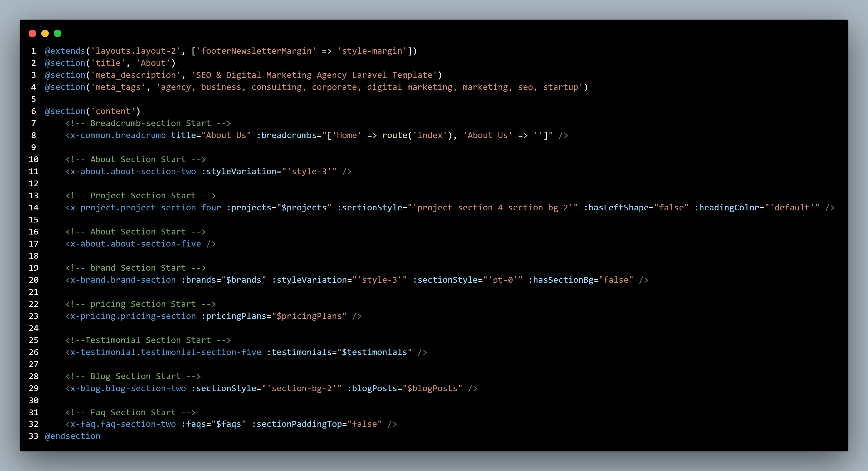Select the x-about.about-section-two component

coord(131,171)
